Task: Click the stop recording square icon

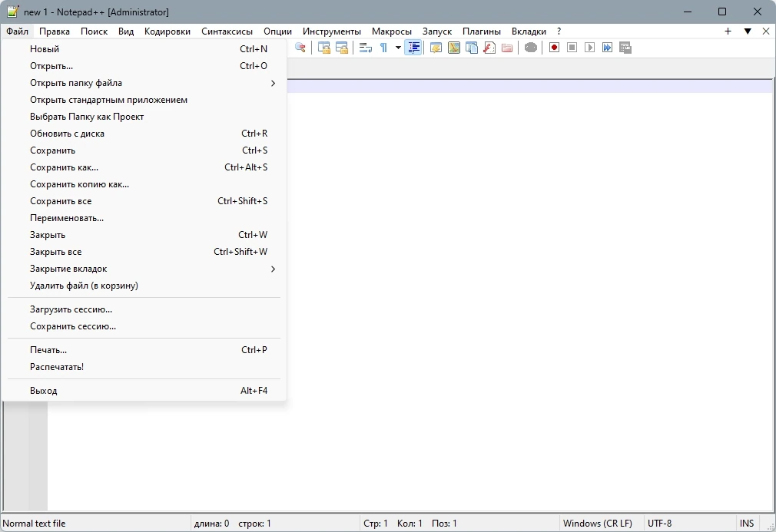Action: 572,48
